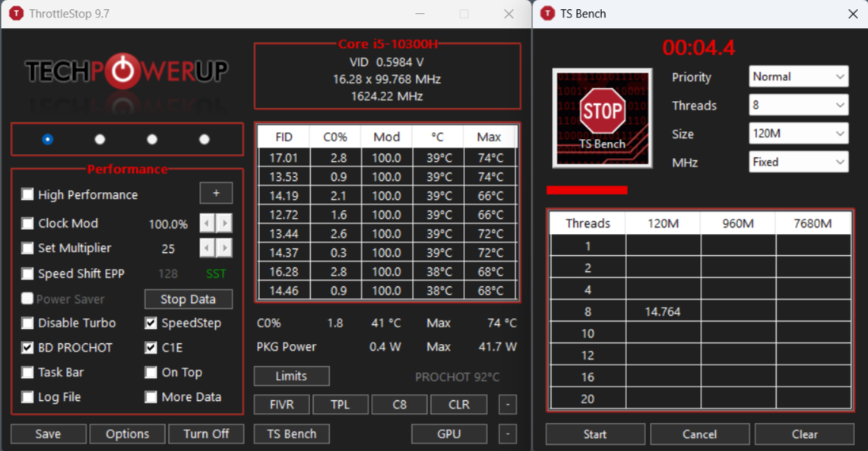Screen dimensions: 868x451
Task: Click the Stop Data button
Action: point(188,299)
